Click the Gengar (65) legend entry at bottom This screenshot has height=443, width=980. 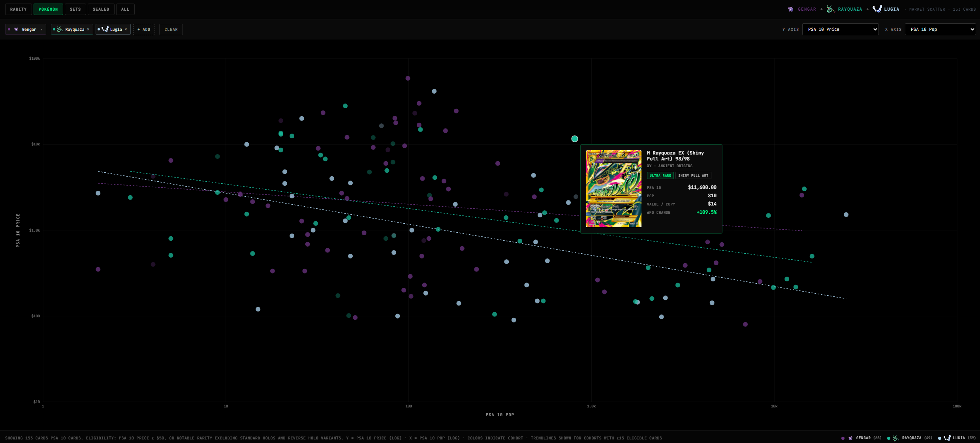tap(861, 438)
